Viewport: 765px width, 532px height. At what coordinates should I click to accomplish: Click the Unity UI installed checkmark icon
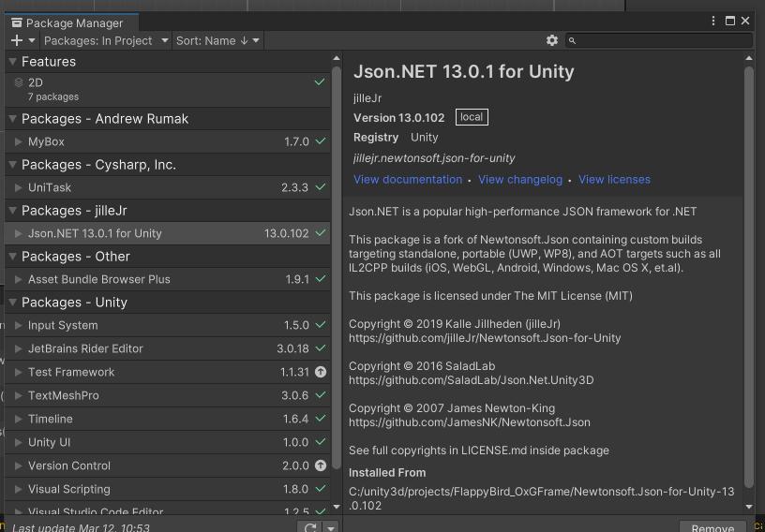[x=320, y=442]
